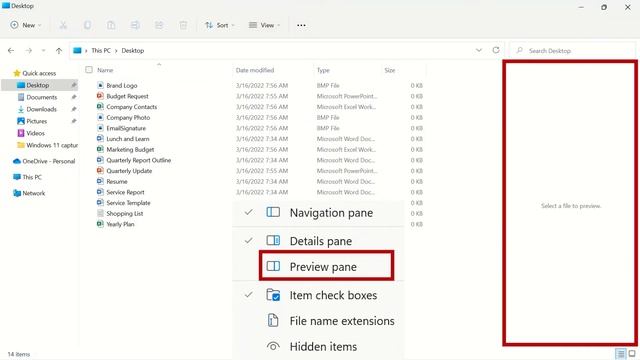Viewport: 640px width, 360px height.
Task: Click the Downloads arrow icon in sidebar
Action: (21, 109)
